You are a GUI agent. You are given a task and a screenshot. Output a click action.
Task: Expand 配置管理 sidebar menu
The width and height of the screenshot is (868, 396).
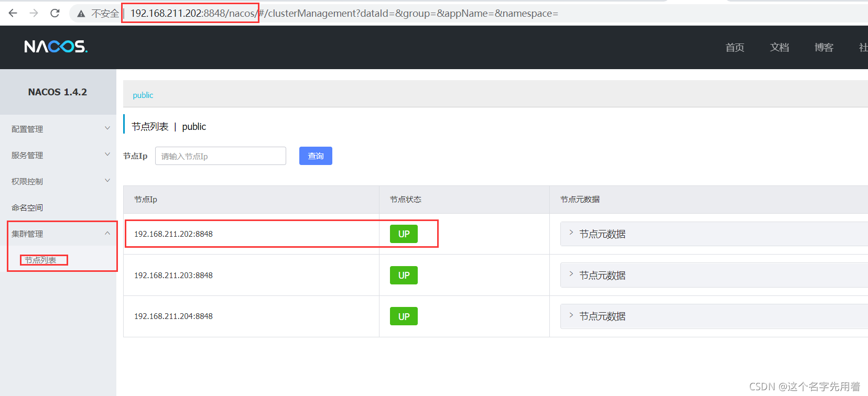pyautogui.click(x=58, y=129)
